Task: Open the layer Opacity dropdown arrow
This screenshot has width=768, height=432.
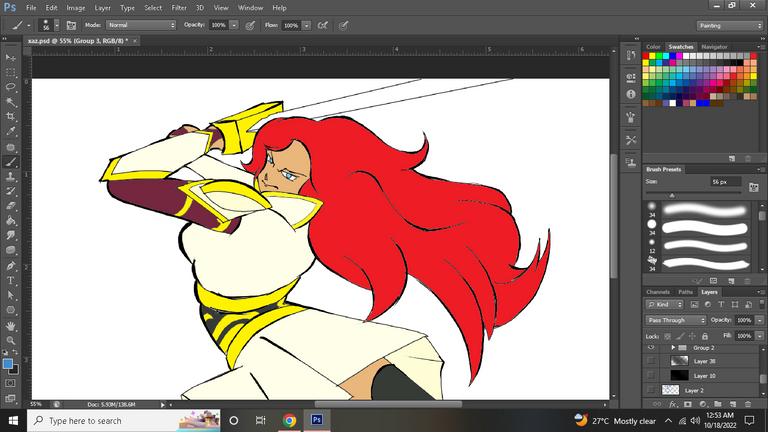Action: [x=760, y=320]
